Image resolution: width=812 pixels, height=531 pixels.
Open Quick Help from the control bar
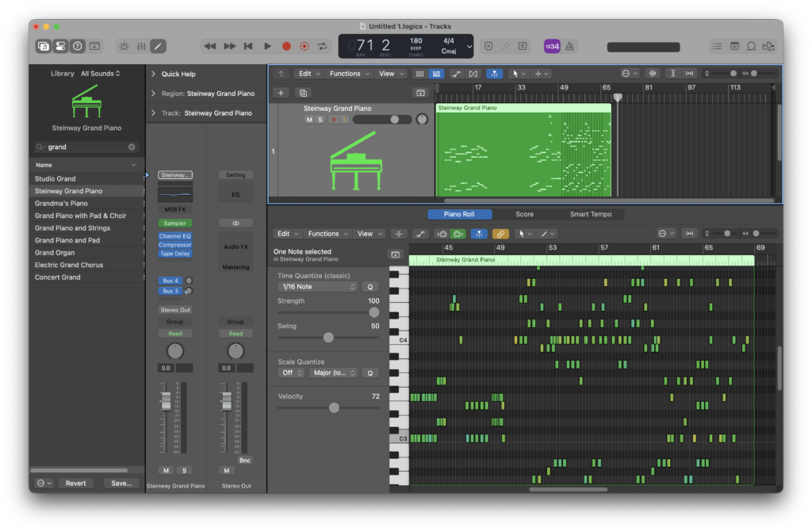[x=78, y=47]
